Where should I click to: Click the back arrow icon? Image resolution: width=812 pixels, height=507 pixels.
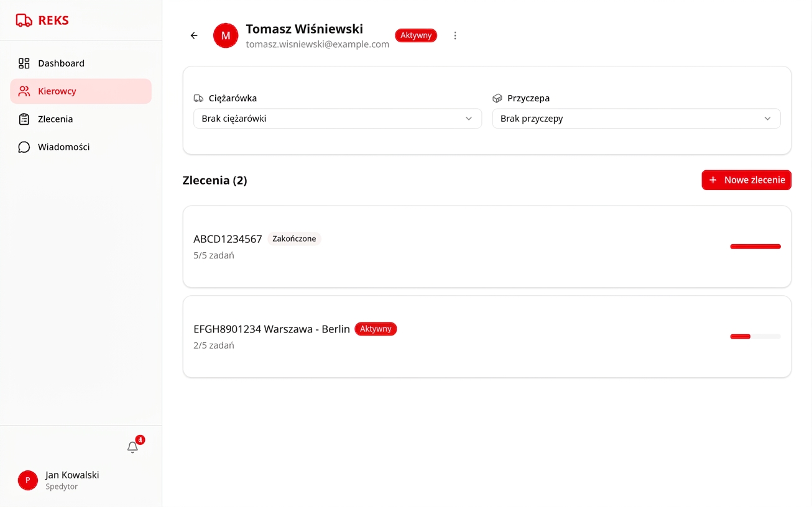(x=194, y=35)
